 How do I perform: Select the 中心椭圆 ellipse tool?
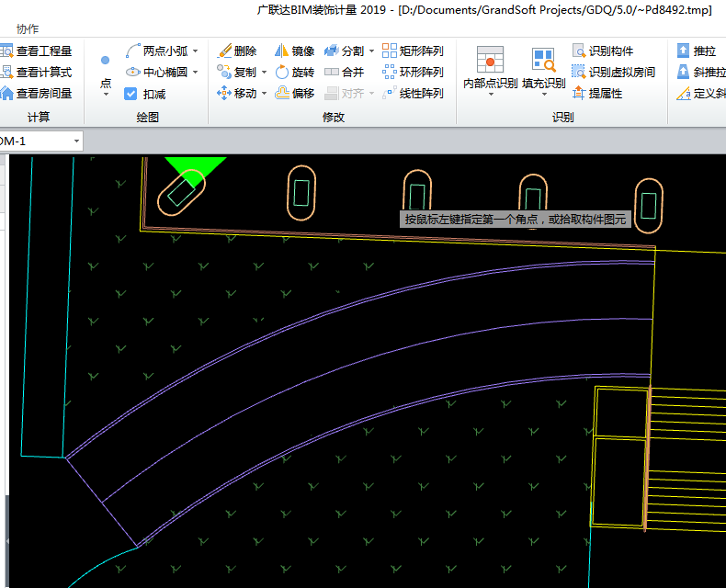point(157,72)
